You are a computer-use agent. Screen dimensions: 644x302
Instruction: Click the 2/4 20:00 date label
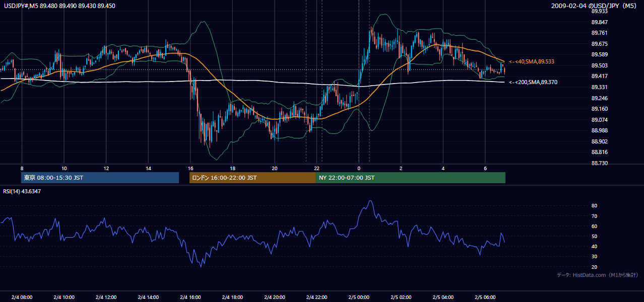pyautogui.click(x=274, y=297)
